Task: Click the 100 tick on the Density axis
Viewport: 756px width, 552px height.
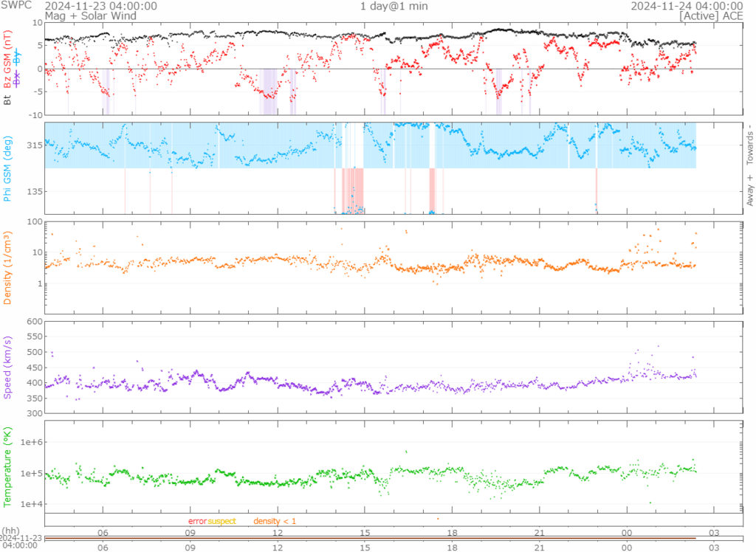Action: coord(35,222)
